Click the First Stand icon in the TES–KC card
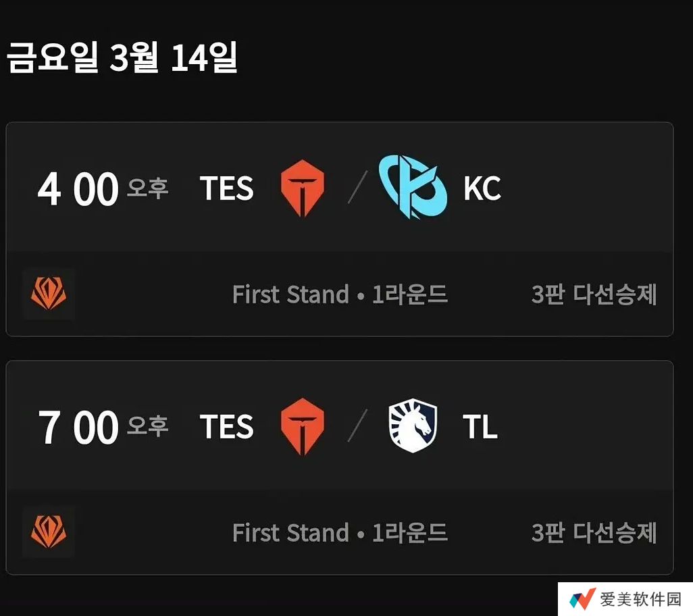 click(49, 294)
